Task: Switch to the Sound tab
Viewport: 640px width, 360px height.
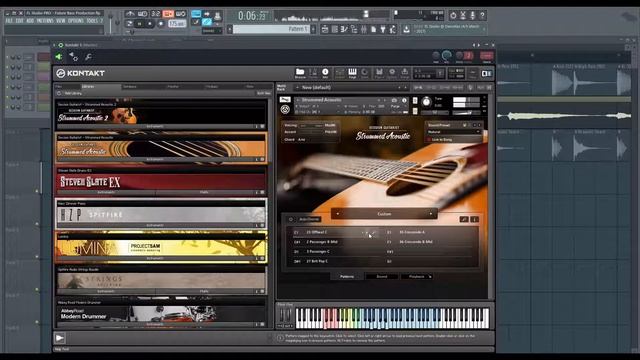Action: pyautogui.click(x=382, y=277)
